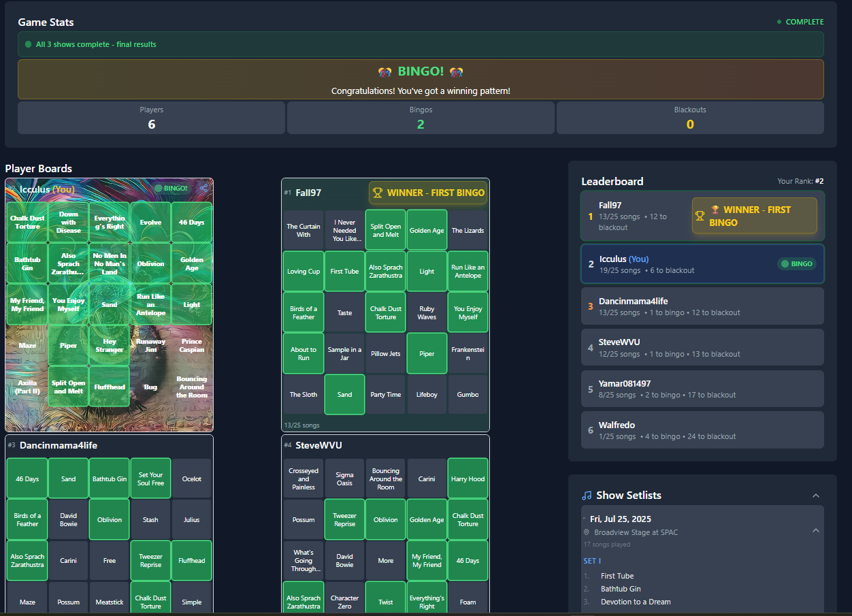Click the trophy icon in Fall97's WINNER banner

(378, 192)
